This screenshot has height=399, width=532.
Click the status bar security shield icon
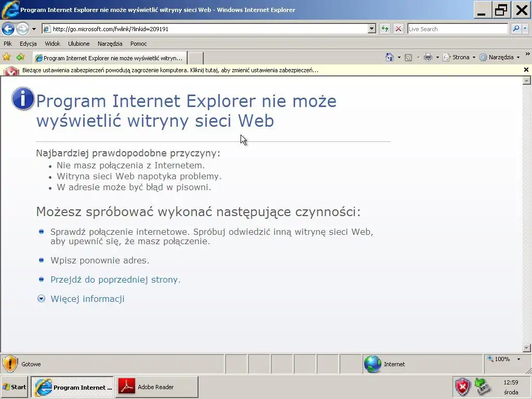tap(10, 364)
